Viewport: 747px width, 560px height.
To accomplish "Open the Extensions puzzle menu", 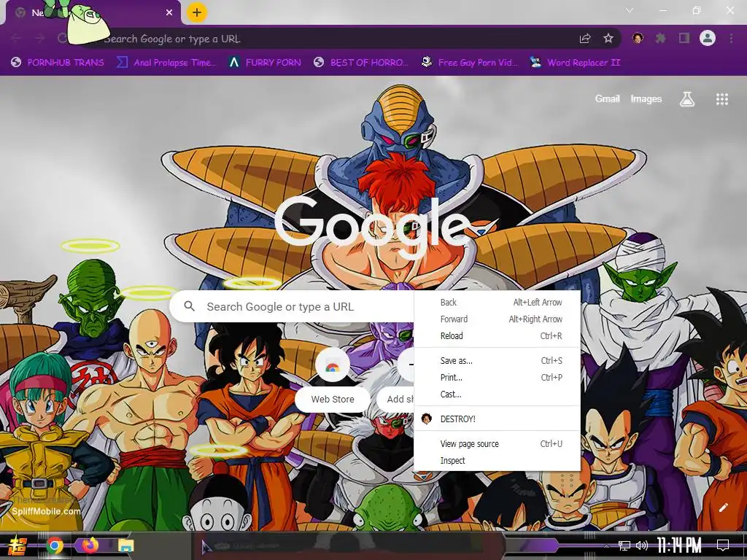I will (660, 38).
